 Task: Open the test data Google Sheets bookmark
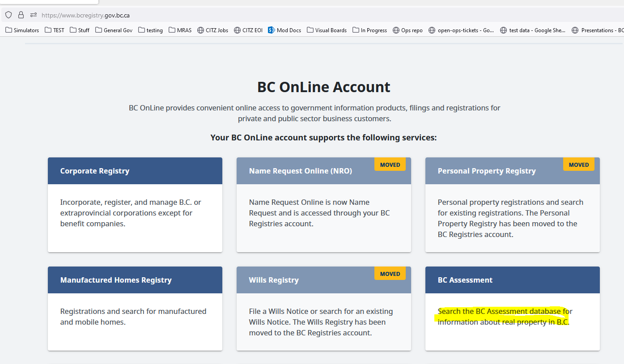533,30
